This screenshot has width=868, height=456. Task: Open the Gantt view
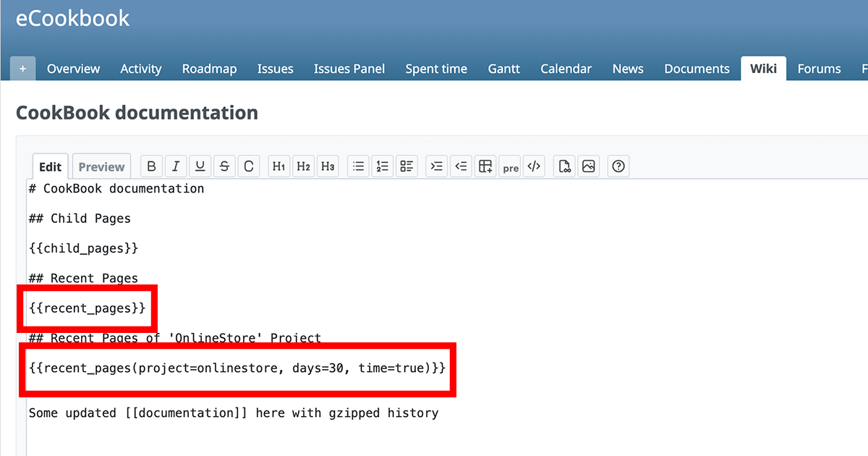coord(503,68)
